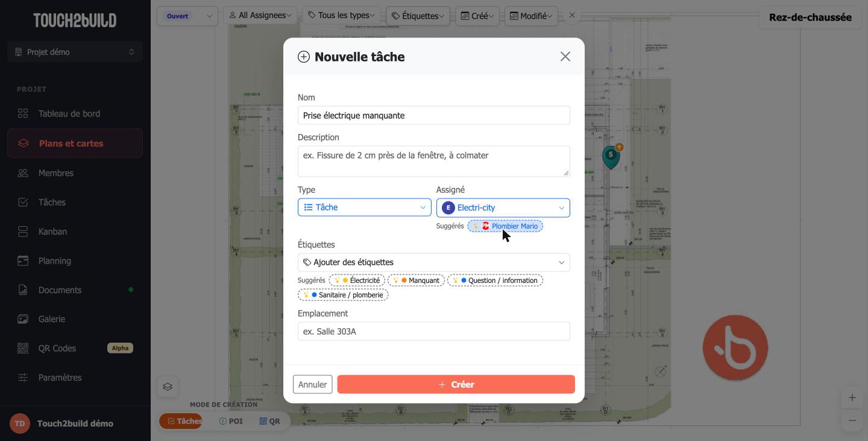Open Tableau de bord in sidebar
This screenshot has width=868, height=441.
[75, 113]
